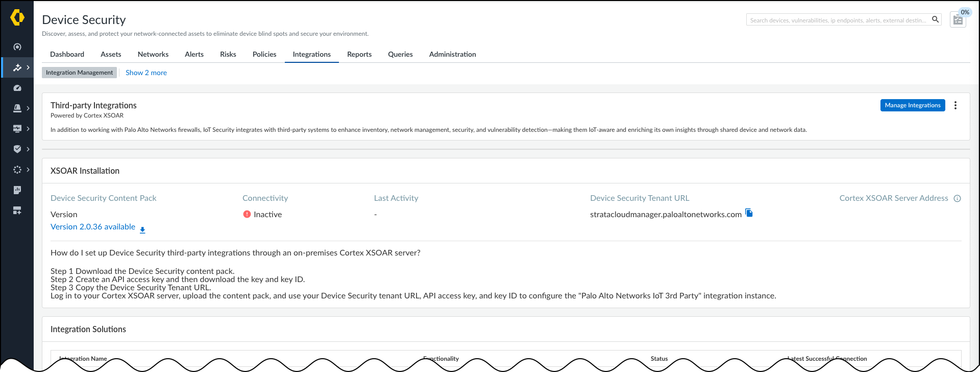Click the Log in to your Cortex XSOAR server instruction
980x372 pixels.
tap(413, 296)
